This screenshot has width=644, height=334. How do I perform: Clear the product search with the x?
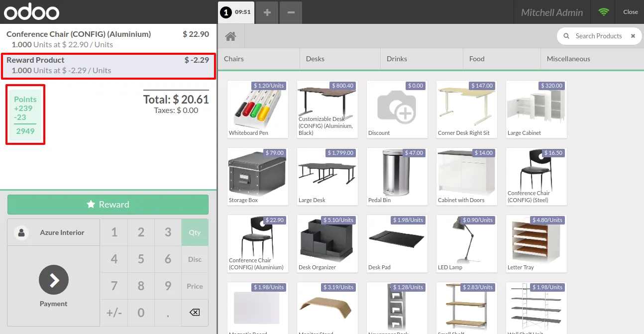[633, 36]
